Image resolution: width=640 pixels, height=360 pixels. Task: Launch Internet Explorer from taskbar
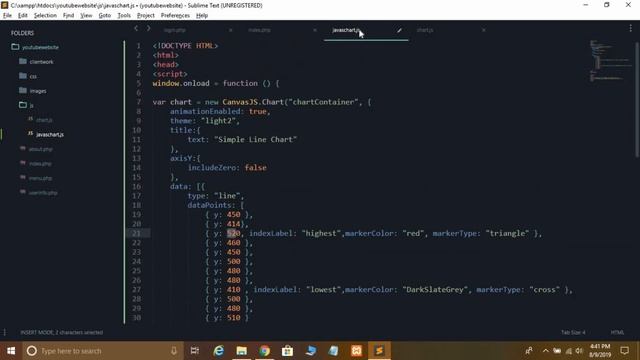(219, 351)
